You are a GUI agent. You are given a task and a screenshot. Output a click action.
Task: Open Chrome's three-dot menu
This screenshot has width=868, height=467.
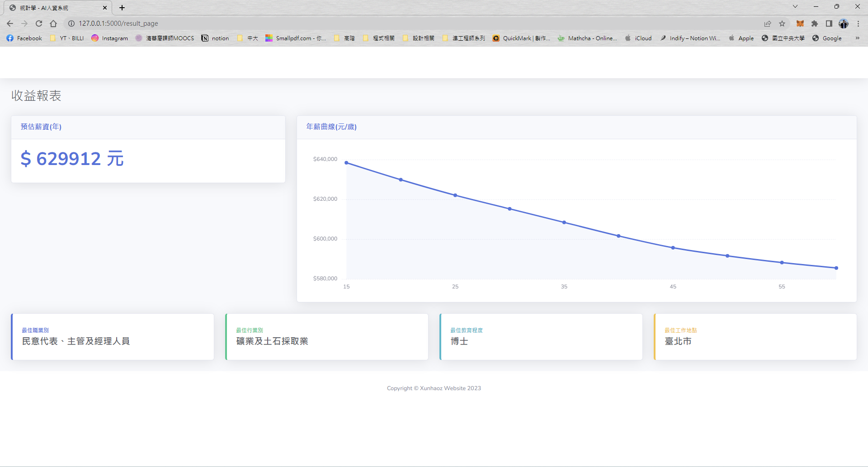pos(859,24)
